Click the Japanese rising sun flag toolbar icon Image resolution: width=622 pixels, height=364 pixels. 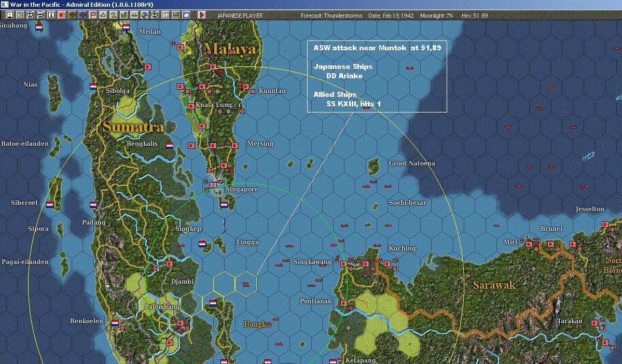(x=62, y=15)
